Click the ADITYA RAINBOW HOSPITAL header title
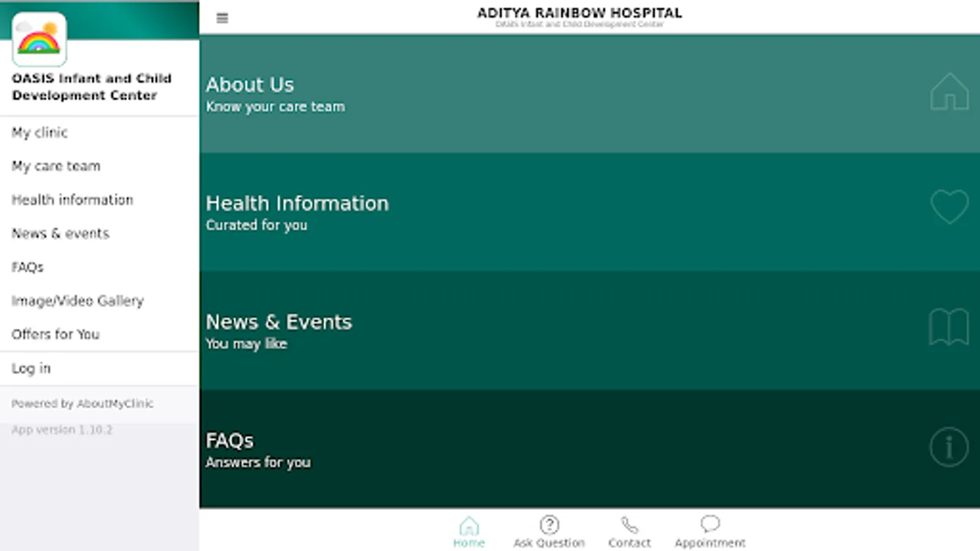 579,13
